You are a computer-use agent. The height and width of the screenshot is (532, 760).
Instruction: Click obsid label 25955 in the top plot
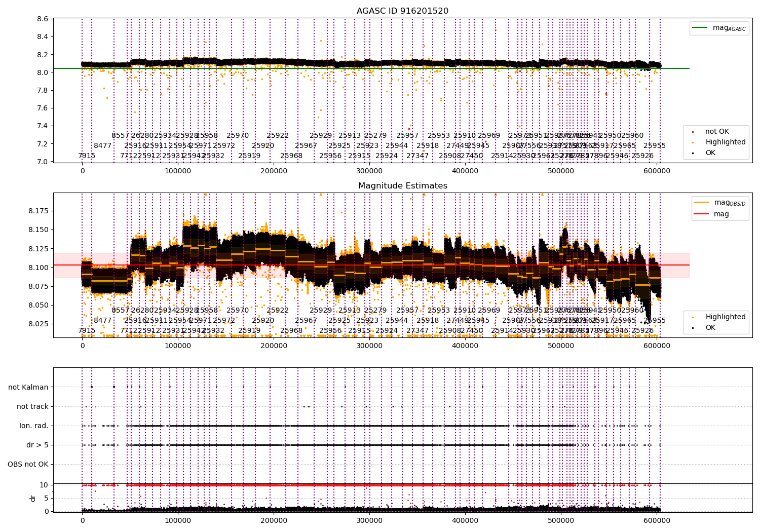coord(655,145)
